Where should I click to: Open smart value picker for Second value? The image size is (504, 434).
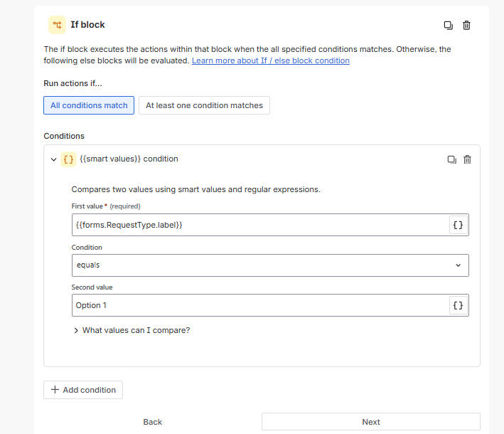(459, 305)
